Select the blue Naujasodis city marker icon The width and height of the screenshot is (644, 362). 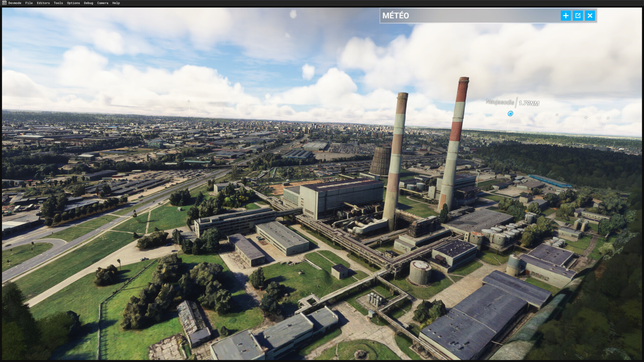[510, 114]
